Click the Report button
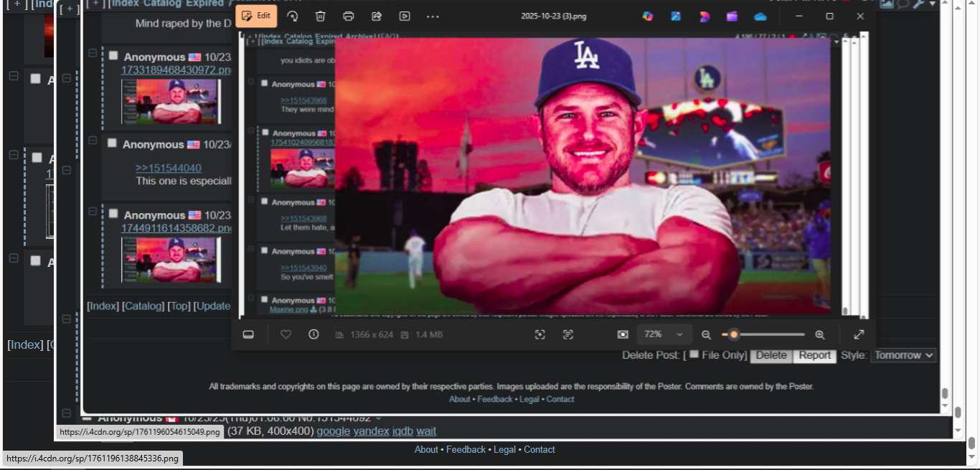 click(x=814, y=355)
